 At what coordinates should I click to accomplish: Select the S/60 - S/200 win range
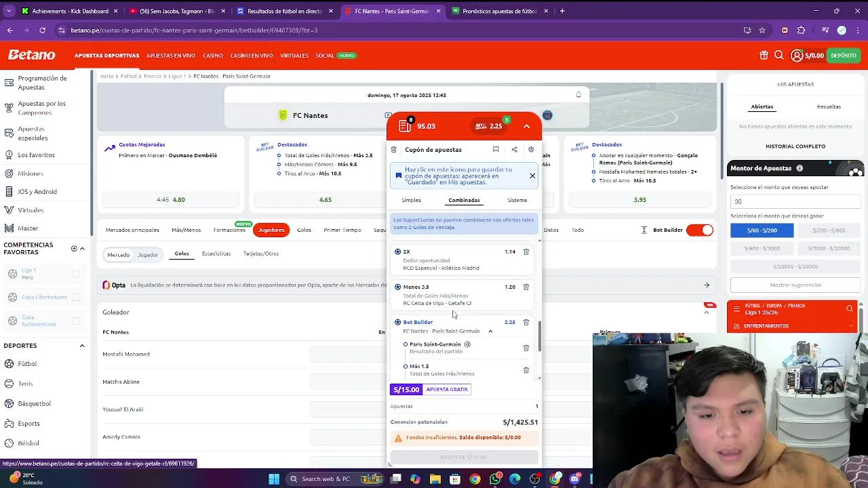[x=762, y=230]
